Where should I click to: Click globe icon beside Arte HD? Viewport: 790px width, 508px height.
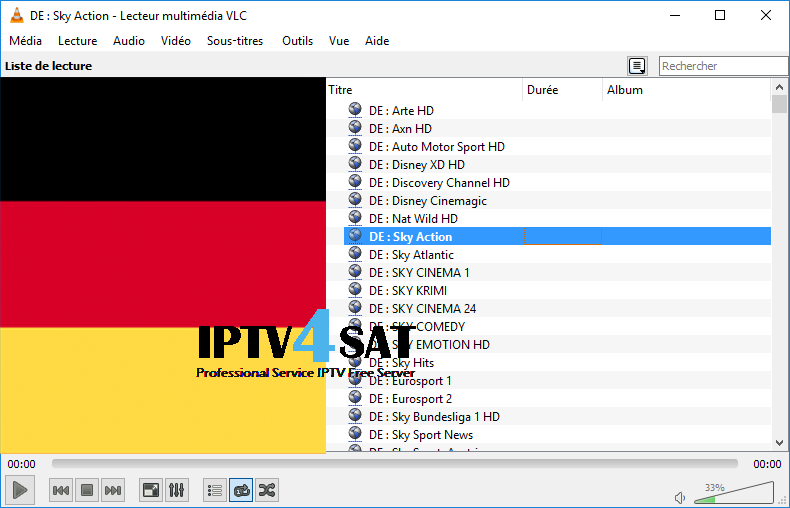(355, 109)
